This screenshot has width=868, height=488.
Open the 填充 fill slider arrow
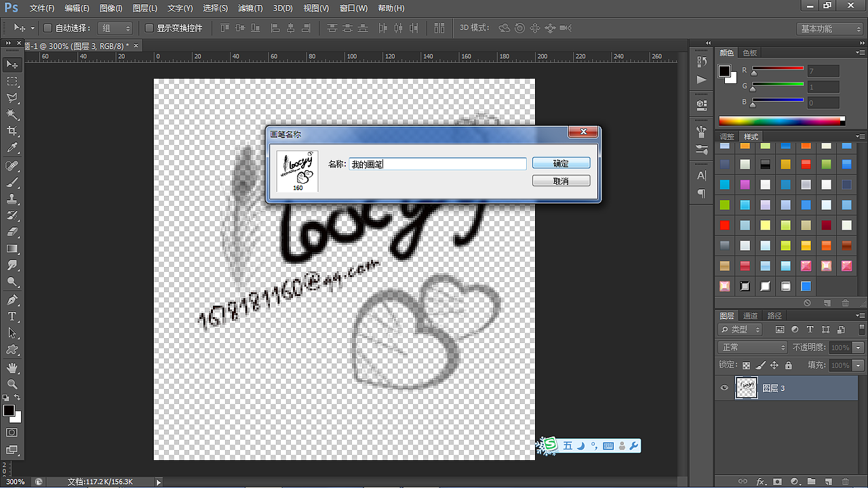(859, 365)
